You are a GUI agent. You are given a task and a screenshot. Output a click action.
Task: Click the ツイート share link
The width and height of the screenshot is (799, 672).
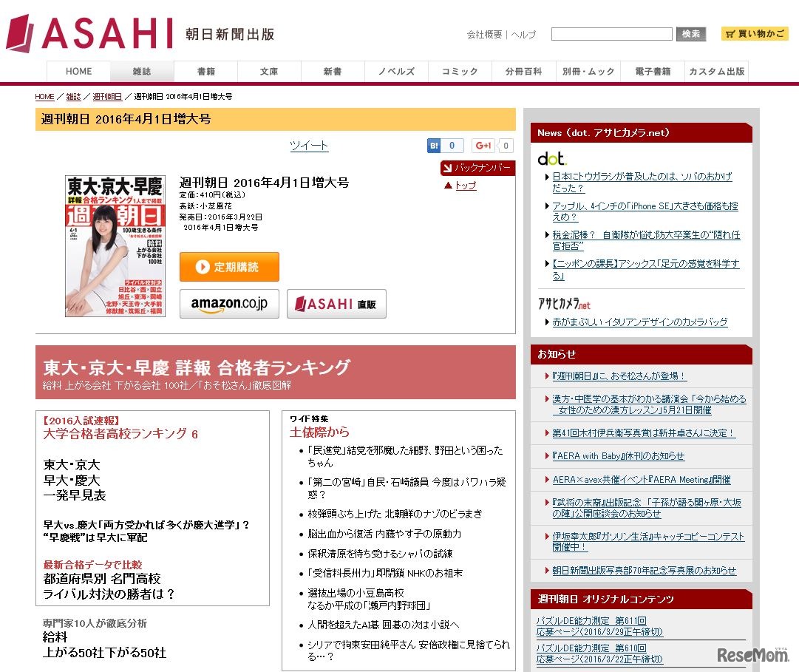tap(309, 146)
